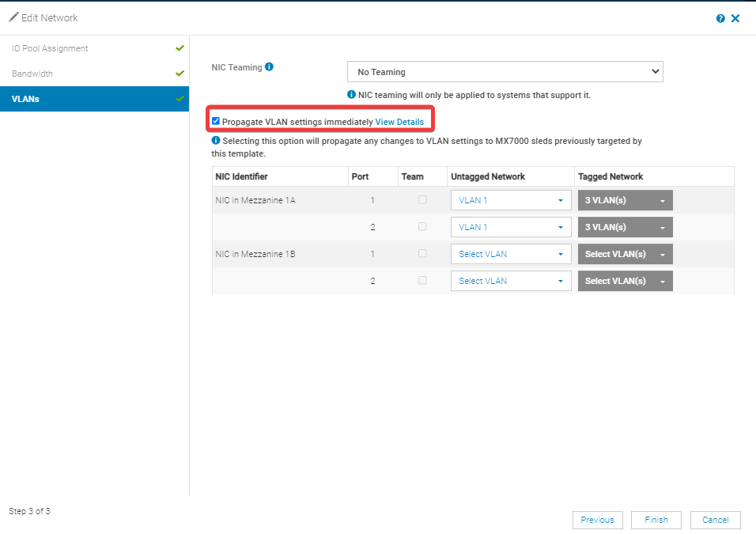
Task: Click the View Details link
Action: point(399,122)
